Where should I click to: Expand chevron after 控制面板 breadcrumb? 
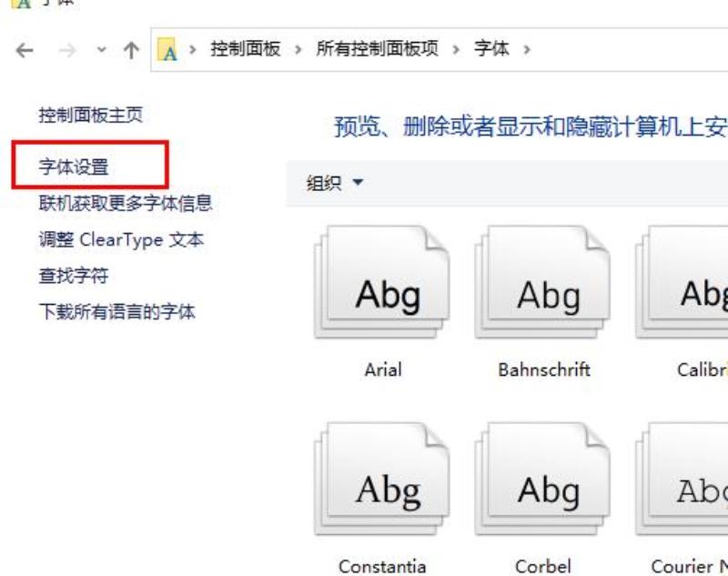coord(298,49)
